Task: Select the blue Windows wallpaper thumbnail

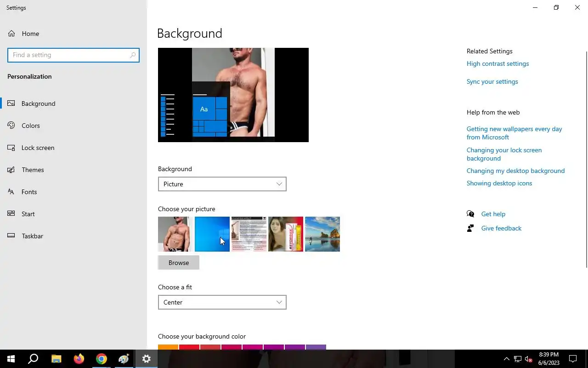Action: pos(212,234)
